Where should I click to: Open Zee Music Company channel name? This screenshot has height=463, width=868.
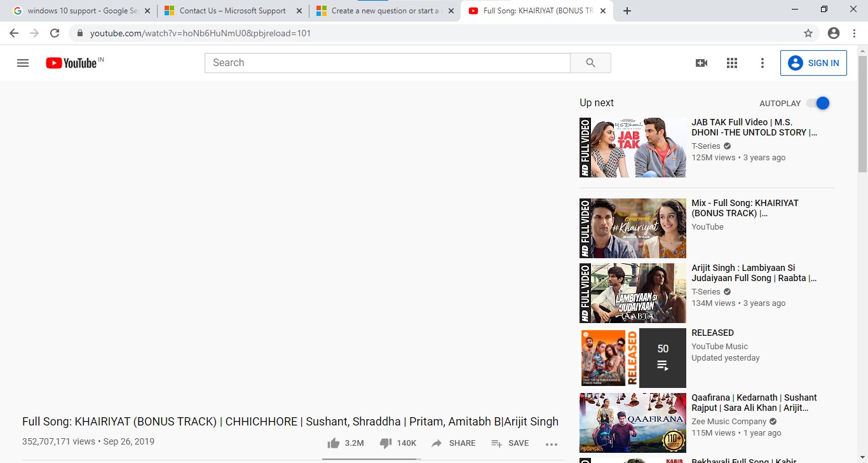(x=729, y=422)
